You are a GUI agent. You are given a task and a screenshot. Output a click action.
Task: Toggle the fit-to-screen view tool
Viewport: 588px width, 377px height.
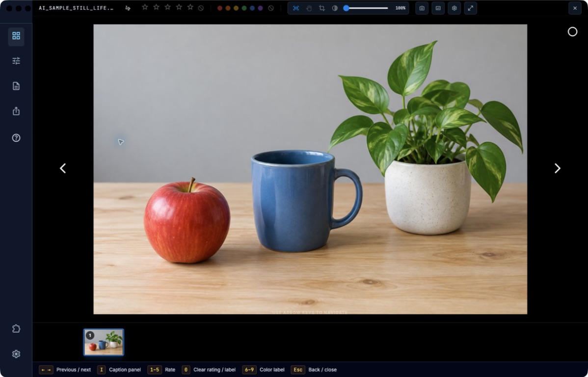coord(296,8)
